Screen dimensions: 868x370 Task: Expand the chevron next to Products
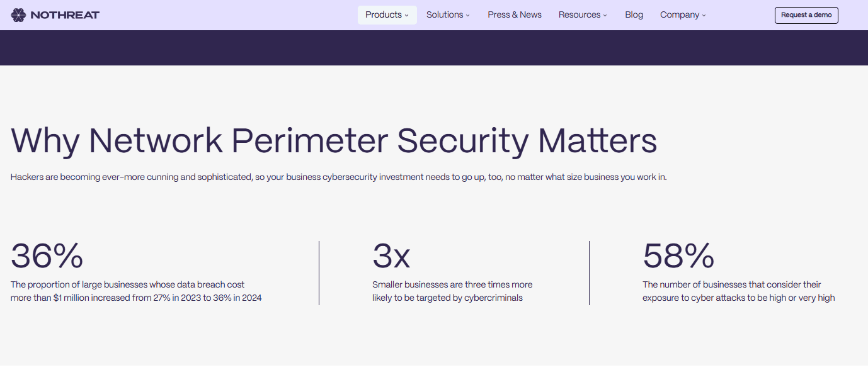pos(407,16)
